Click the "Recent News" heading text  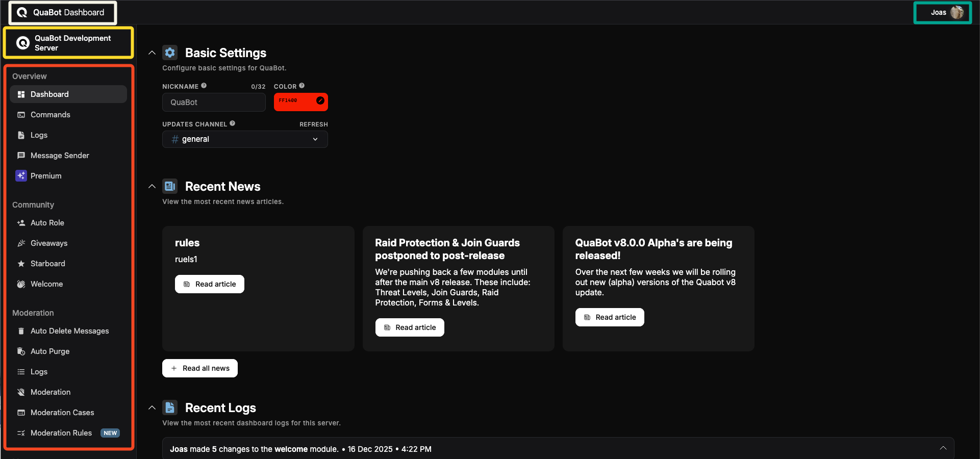[222, 187]
